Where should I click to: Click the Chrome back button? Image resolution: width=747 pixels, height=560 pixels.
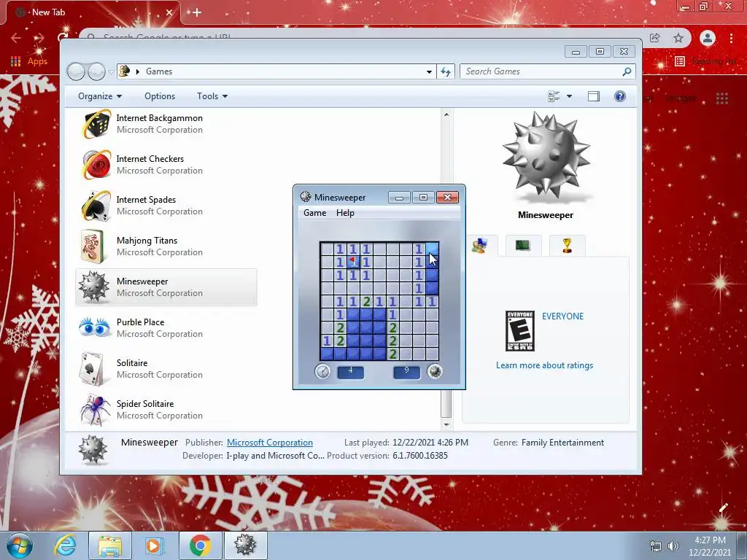pos(16,38)
